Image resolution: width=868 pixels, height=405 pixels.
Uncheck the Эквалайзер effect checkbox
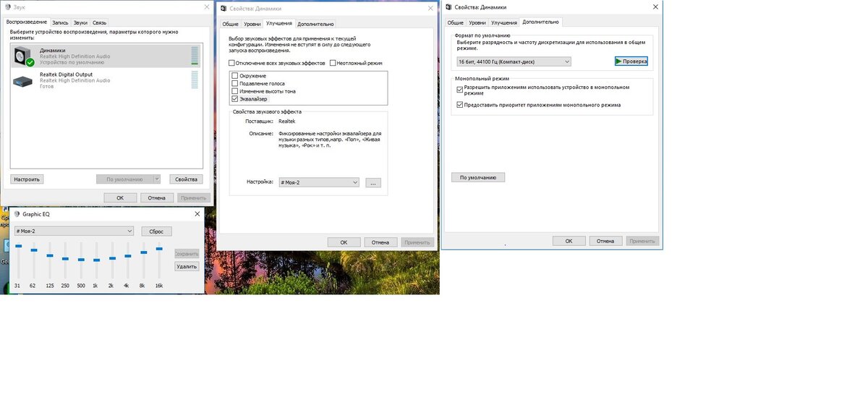(x=234, y=98)
